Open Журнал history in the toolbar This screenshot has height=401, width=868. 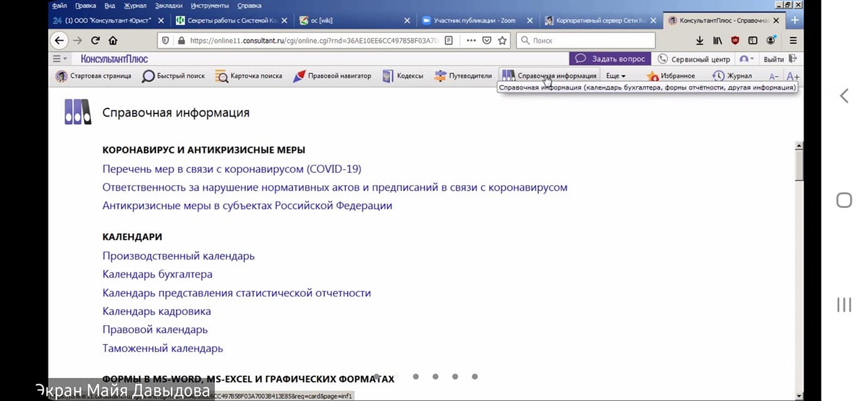(x=732, y=76)
